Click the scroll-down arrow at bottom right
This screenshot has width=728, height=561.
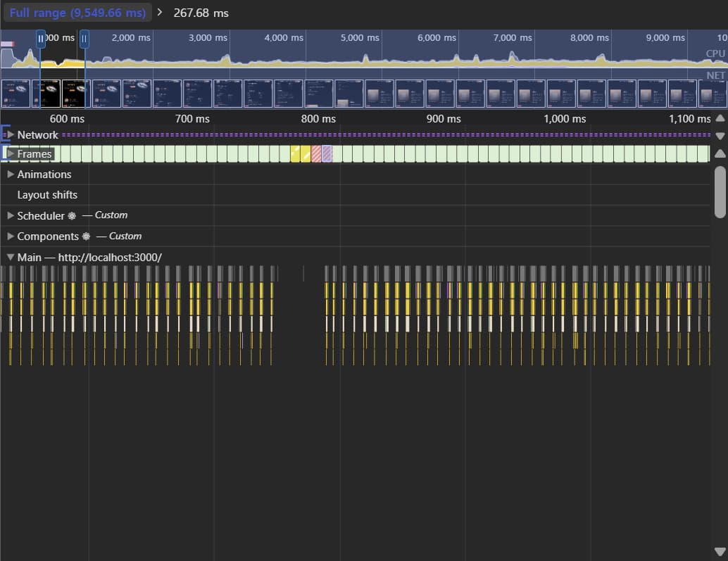point(720,551)
